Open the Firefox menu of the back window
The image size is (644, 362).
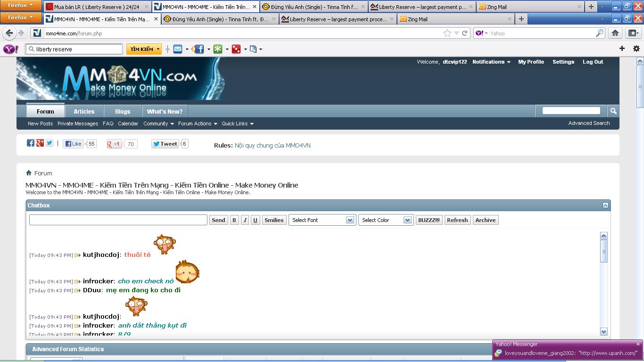(21, 6)
